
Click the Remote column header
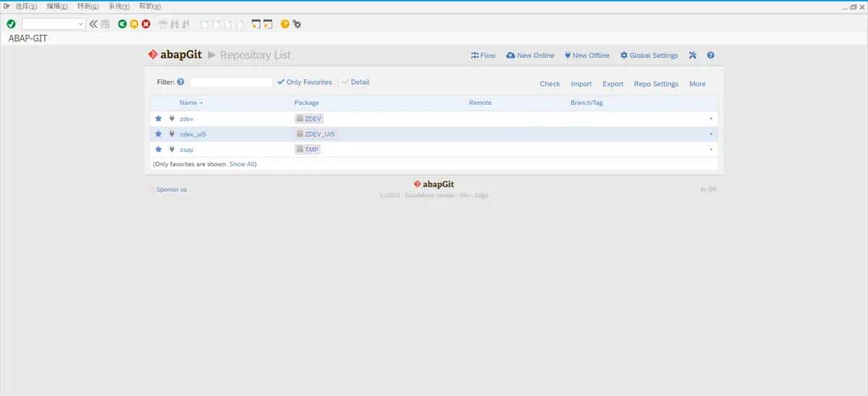pos(480,103)
